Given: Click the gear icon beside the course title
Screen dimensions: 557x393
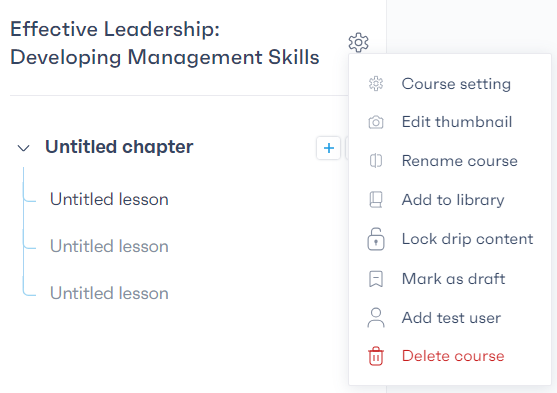Looking at the screenshot, I should click(x=358, y=43).
